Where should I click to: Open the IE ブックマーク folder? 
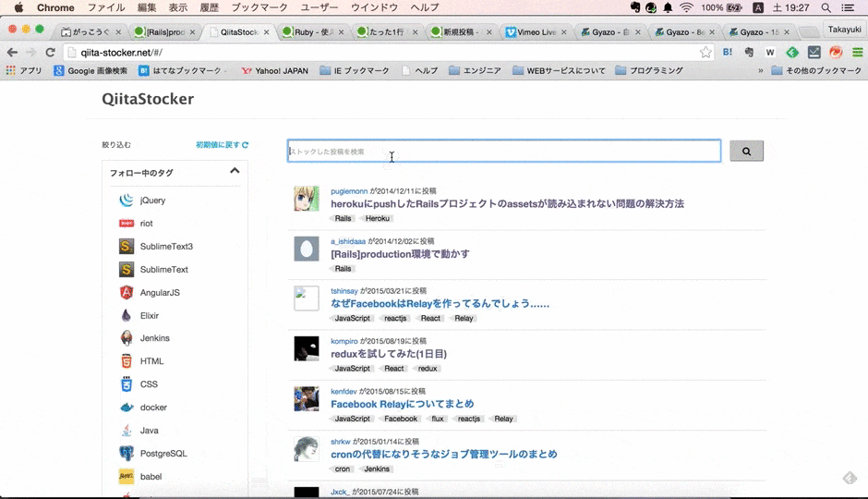355,70
